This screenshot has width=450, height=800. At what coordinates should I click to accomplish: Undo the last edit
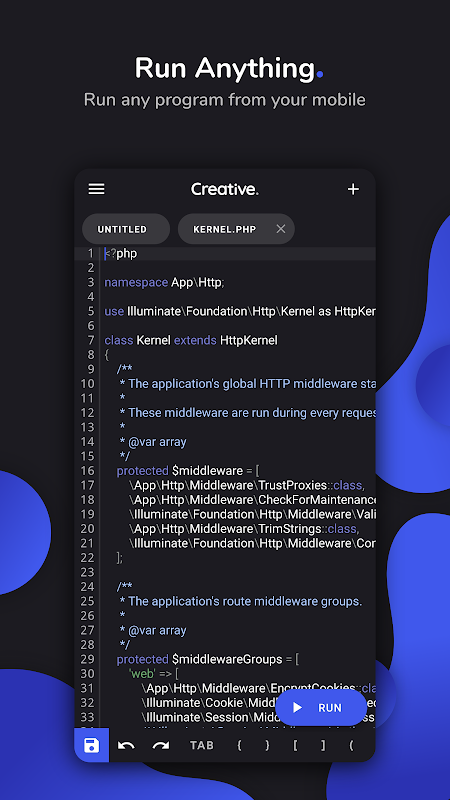click(x=126, y=745)
